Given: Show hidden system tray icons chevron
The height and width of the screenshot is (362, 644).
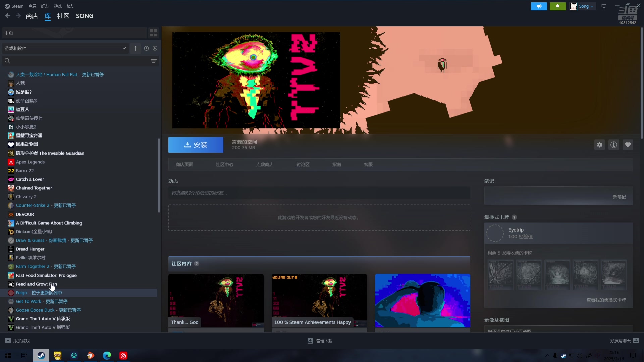Looking at the screenshot, I should (547, 356).
